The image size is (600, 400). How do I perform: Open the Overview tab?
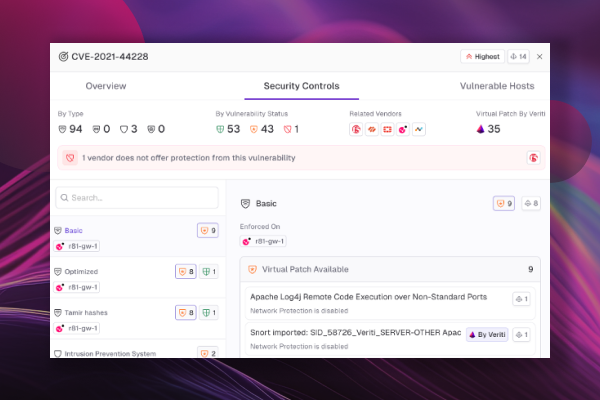(x=106, y=86)
